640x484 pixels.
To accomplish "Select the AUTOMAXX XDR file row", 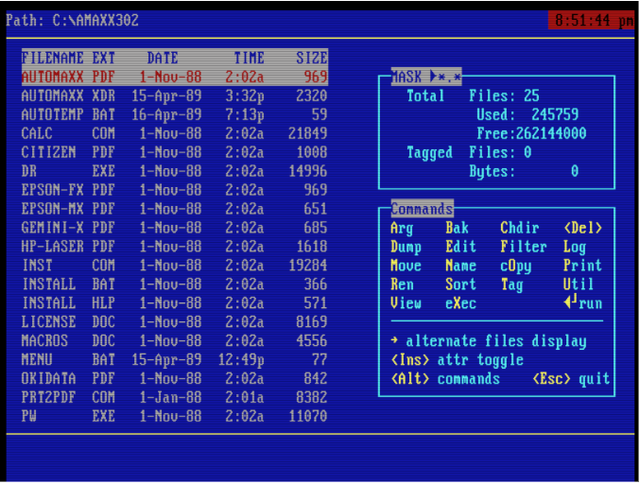I will pos(175,96).
